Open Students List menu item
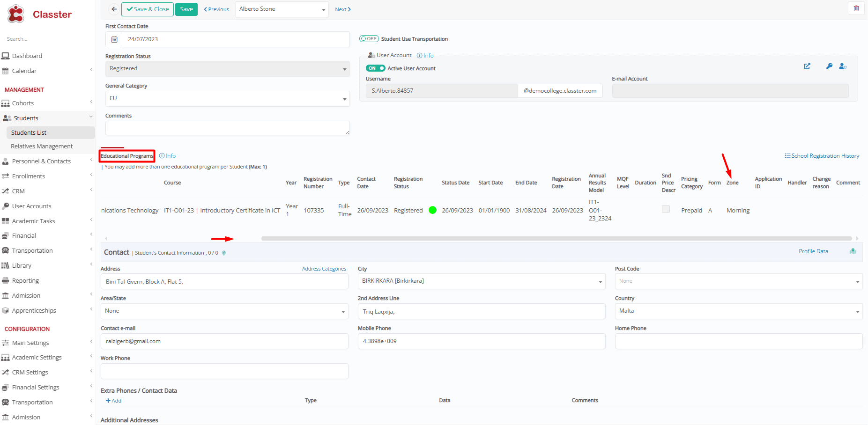Viewport: 868px width, 425px height. point(51,133)
